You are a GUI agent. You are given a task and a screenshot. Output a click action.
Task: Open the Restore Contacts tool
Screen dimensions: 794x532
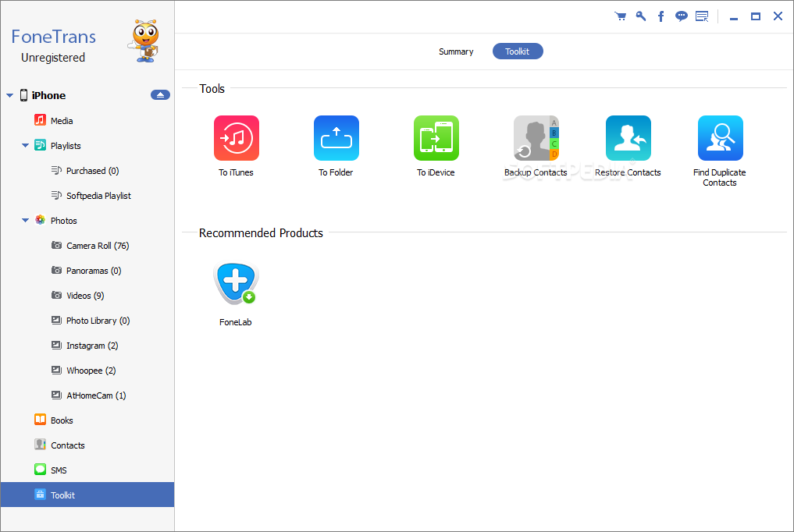tap(628, 138)
